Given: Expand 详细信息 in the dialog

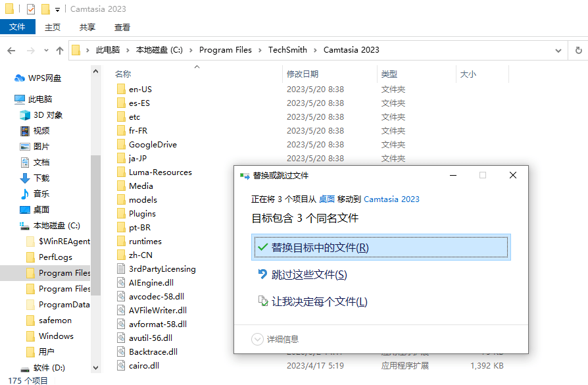Looking at the screenshot, I should tap(275, 339).
